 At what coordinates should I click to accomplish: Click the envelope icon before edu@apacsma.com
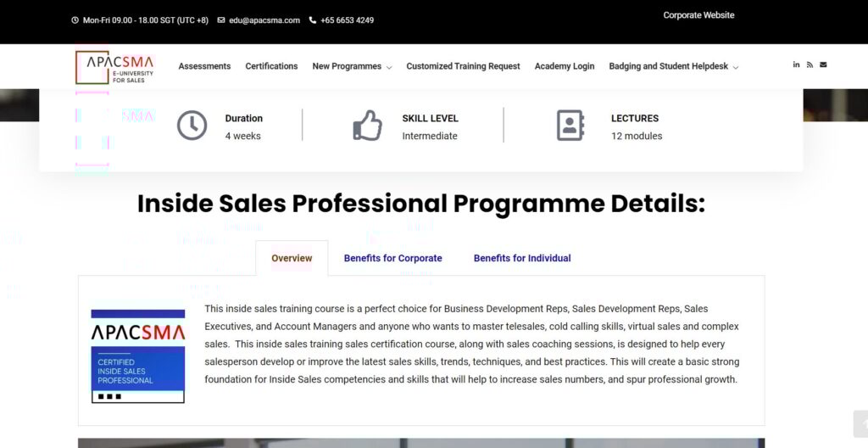(x=221, y=20)
